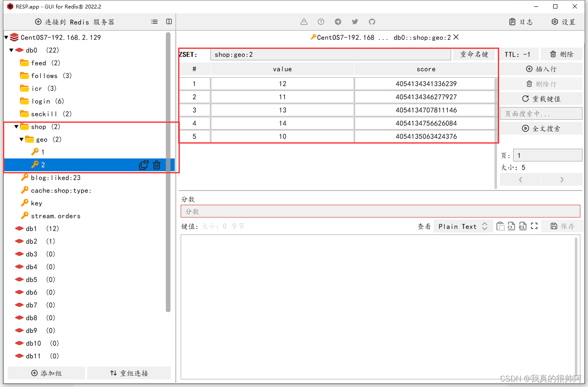The height and width of the screenshot is (387, 588).
Task: Click the key icon of blog:liked:23
Action: pyautogui.click(x=25, y=177)
